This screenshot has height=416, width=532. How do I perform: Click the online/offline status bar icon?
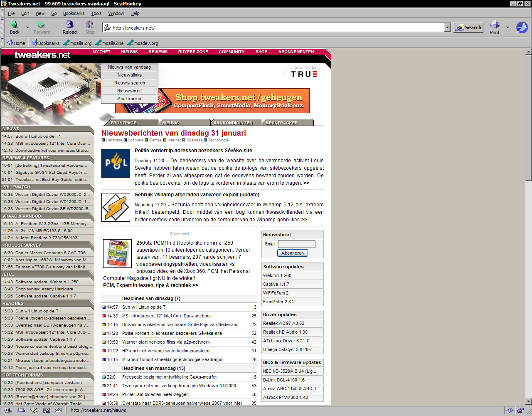(x=510, y=410)
